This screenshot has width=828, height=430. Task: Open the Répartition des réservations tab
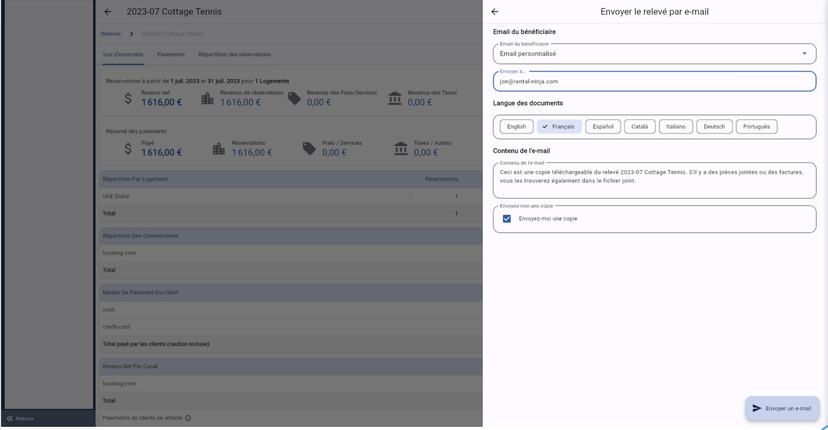pyautogui.click(x=234, y=55)
